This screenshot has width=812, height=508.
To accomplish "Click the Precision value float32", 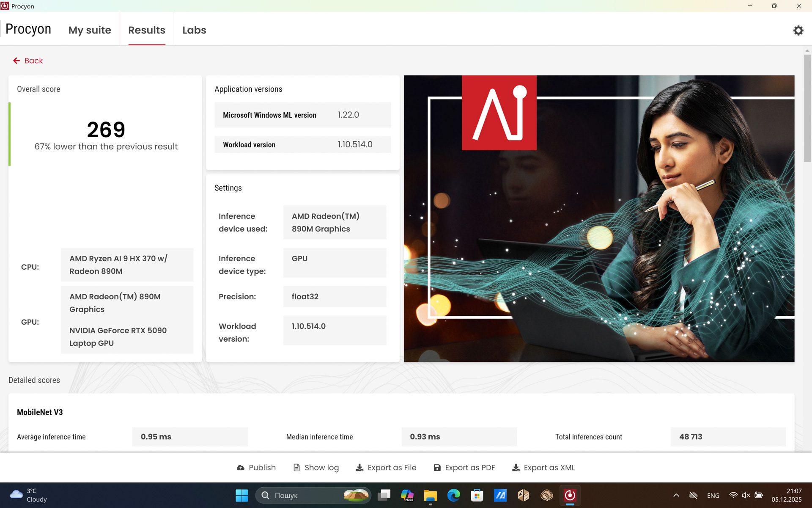I will pyautogui.click(x=335, y=296).
